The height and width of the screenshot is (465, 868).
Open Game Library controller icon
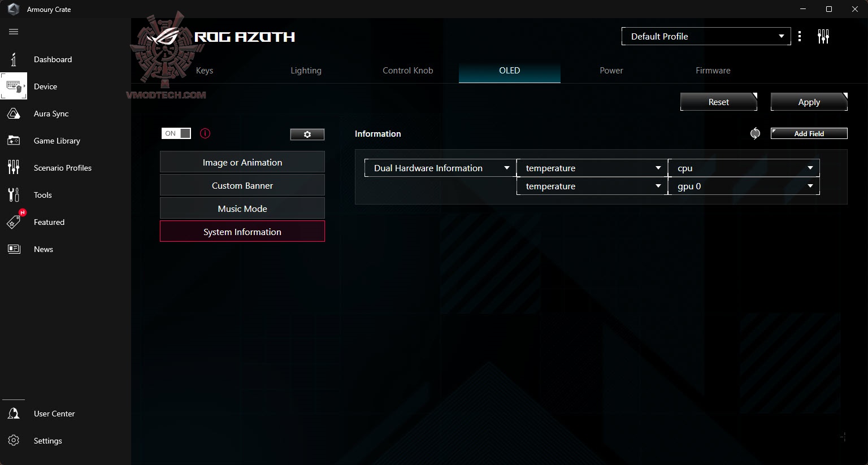pyautogui.click(x=14, y=141)
